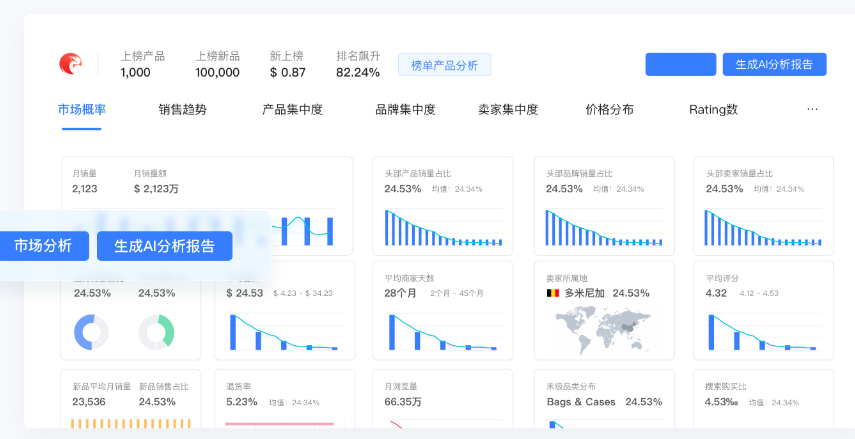855x439 pixels.
Task: Click 月浏览量 value 66.35万
Action: click(403, 402)
